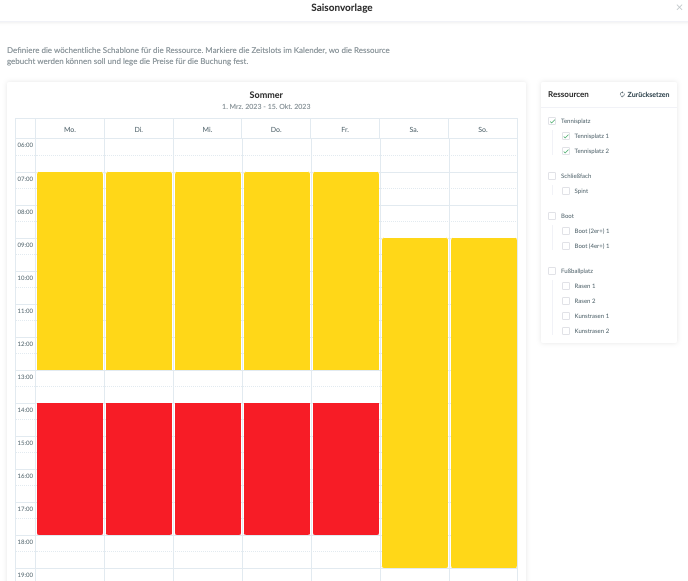
Task: Click the Mo. column header
Action: point(70,129)
